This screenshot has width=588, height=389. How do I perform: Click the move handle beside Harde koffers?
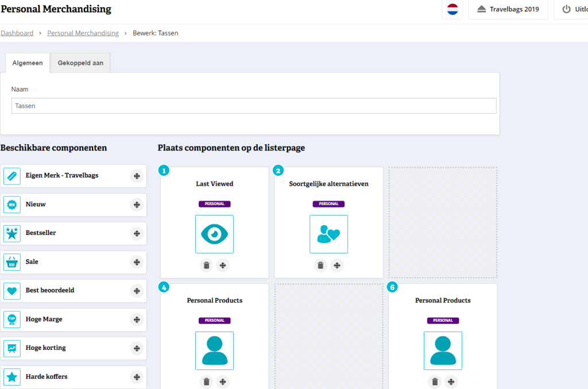[137, 377]
